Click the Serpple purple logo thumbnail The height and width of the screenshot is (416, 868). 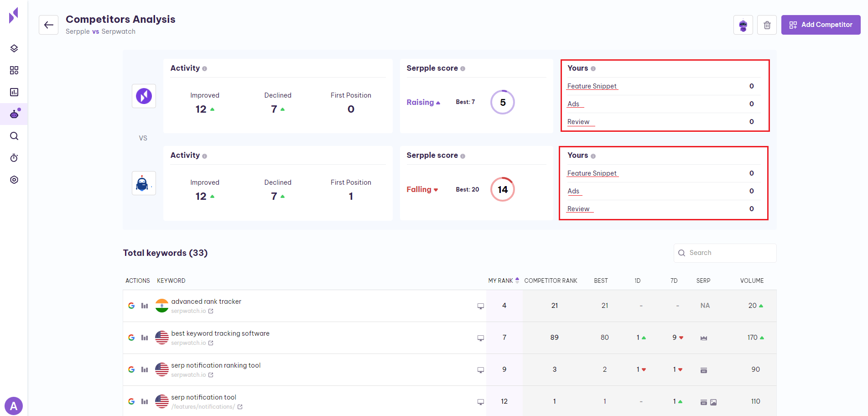[144, 96]
